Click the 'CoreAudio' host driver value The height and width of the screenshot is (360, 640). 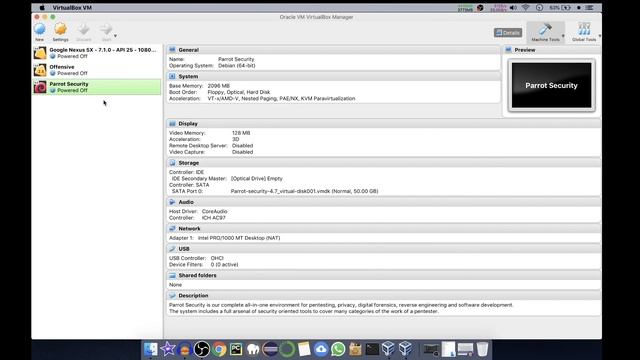tap(214, 211)
